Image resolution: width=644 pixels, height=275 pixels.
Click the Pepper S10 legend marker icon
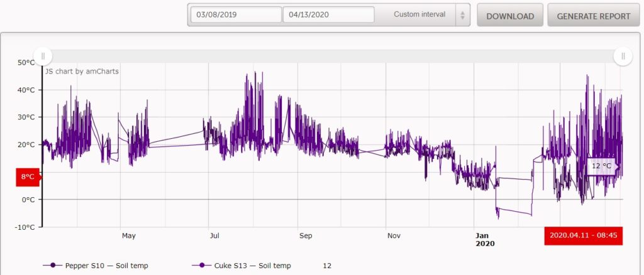[x=53, y=266]
